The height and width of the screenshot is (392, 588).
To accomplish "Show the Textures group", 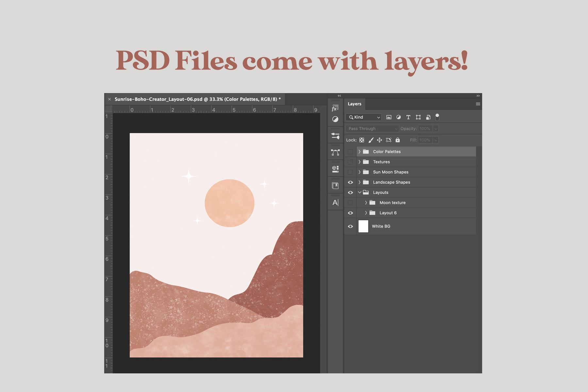I will pyautogui.click(x=350, y=162).
